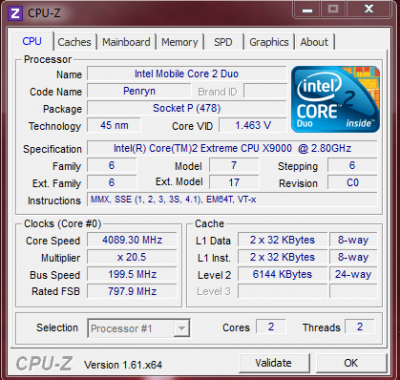The image size is (400, 380).
Task: Click the CPU-Z purple Z title icon
Action: point(15,13)
